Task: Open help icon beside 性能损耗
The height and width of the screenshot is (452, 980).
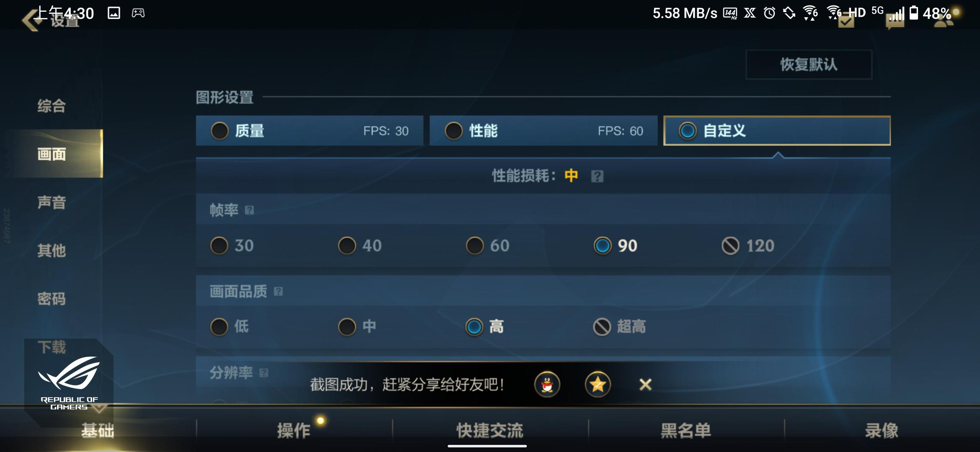Action: 597,176
